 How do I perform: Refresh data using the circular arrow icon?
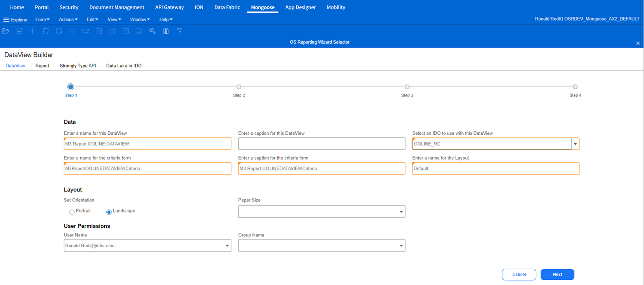coord(59,30)
